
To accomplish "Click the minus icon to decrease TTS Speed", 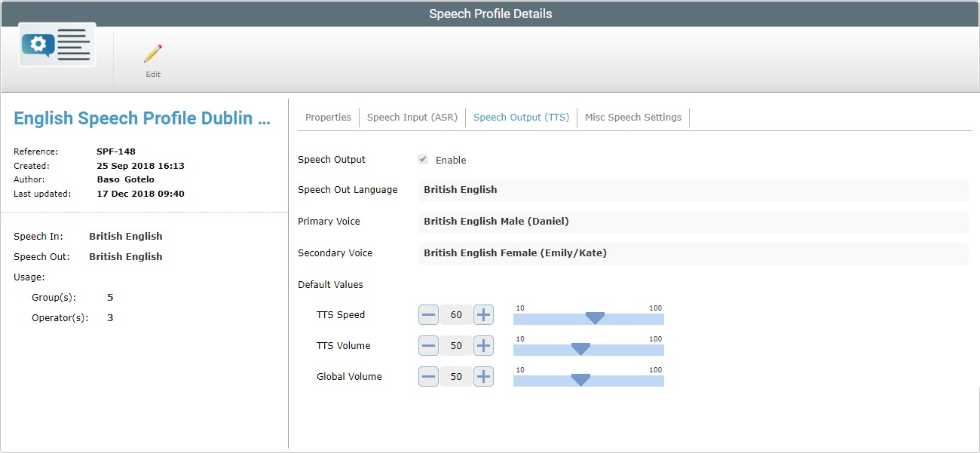I will [427, 314].
